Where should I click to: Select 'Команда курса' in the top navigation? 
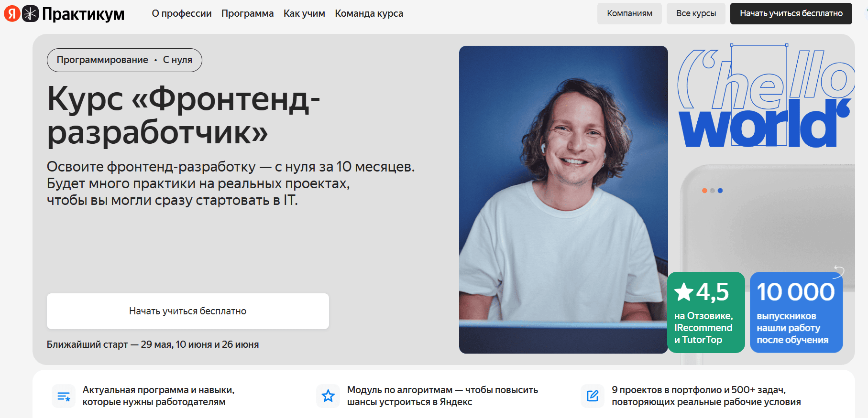[x=369, y=13]
